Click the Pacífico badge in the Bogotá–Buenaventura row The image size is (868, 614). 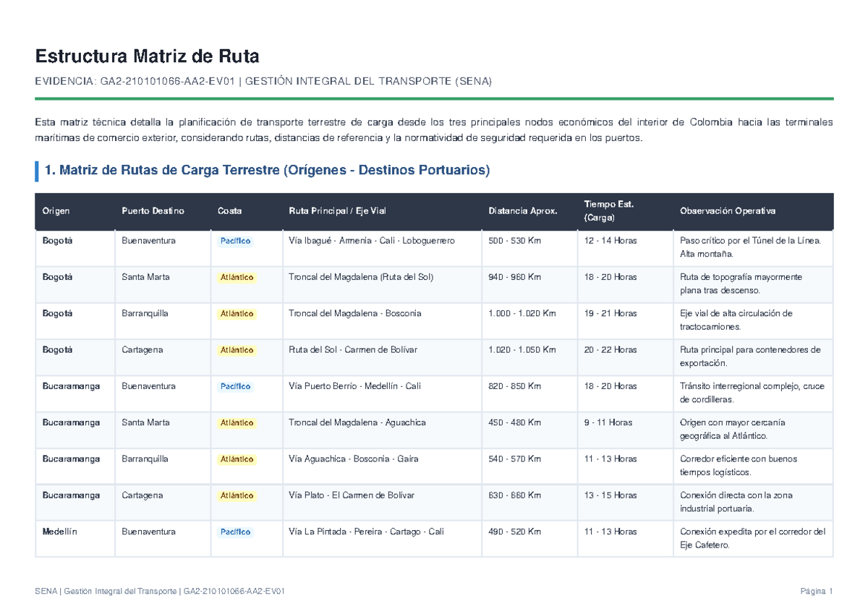tap(235, 242)
